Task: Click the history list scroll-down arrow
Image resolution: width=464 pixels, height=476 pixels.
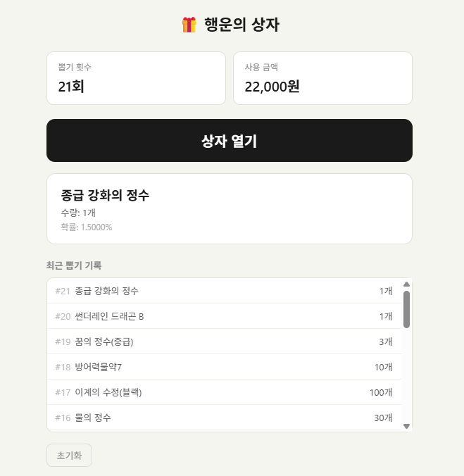Action: pos(406,426)
